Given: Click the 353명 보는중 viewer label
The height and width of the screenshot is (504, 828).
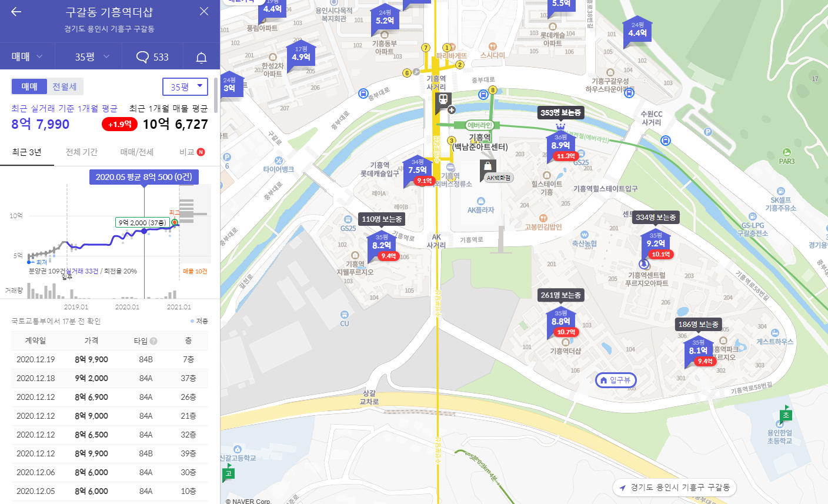Looking at the screenshot, I should click(x=561, y=112).
